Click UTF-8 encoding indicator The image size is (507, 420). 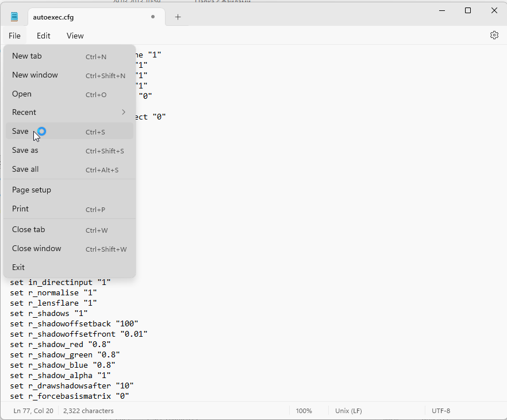pos(441,411)
